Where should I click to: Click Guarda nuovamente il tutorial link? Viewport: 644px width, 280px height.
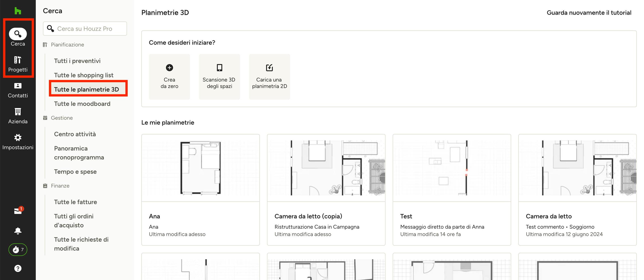pyautogui.click(x=589, y=13)
